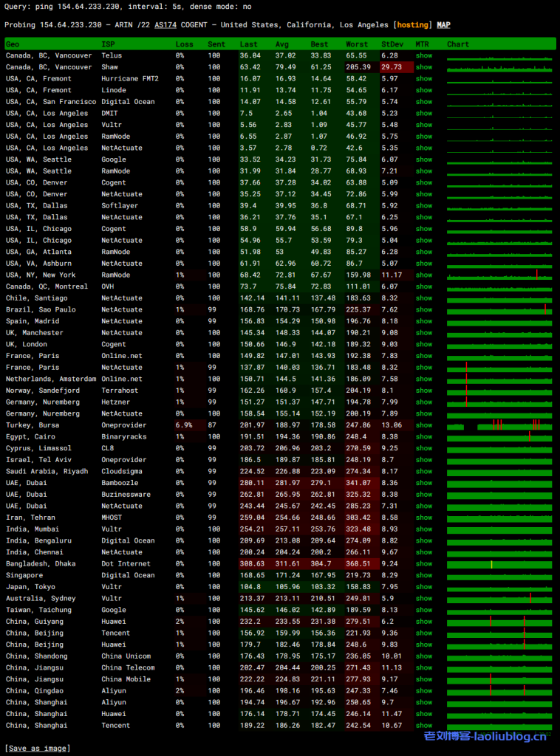Click the StDev column header
Viewport: 560px width, 756px height.
[x=392, y=44]
